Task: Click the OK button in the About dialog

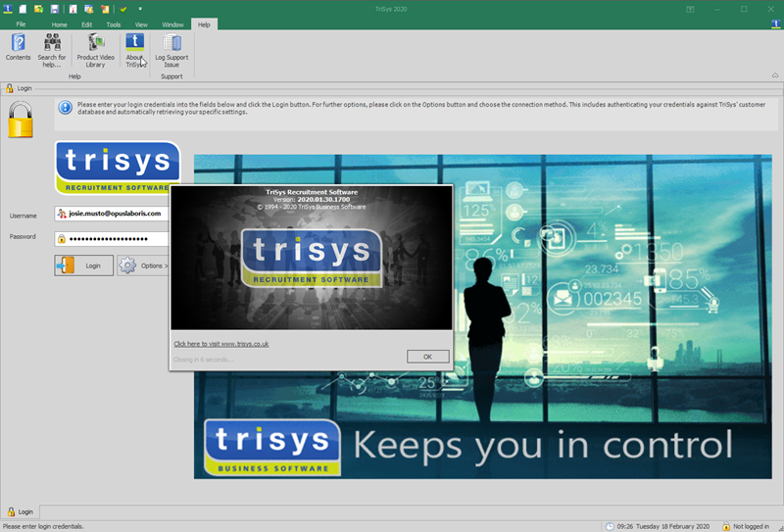Action: click(427, 357)
